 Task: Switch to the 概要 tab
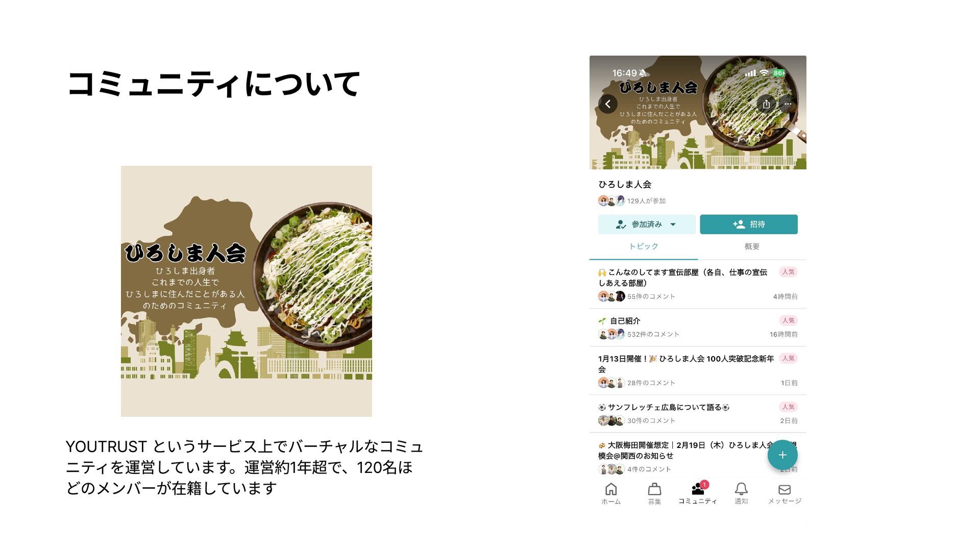(752, 246)
